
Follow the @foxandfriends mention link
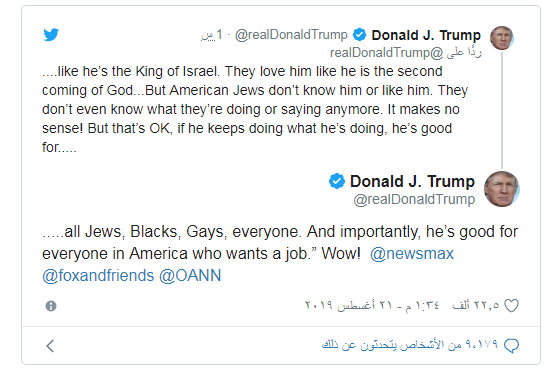coord(98,276)
